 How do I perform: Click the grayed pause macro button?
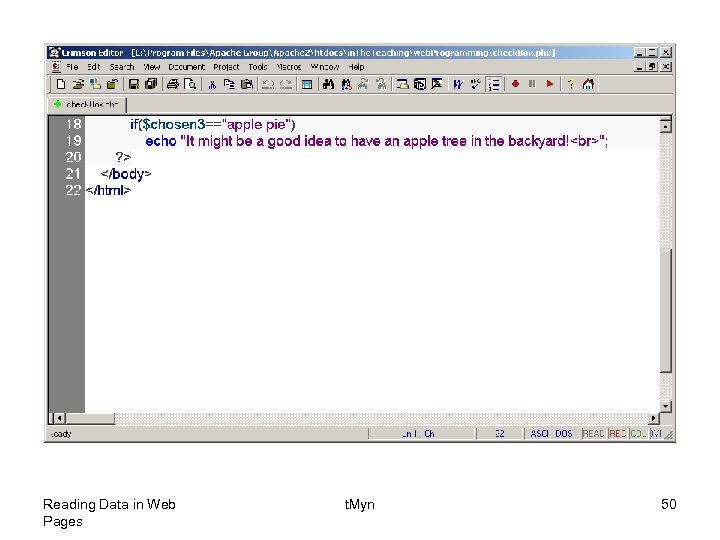click(532, 84)
